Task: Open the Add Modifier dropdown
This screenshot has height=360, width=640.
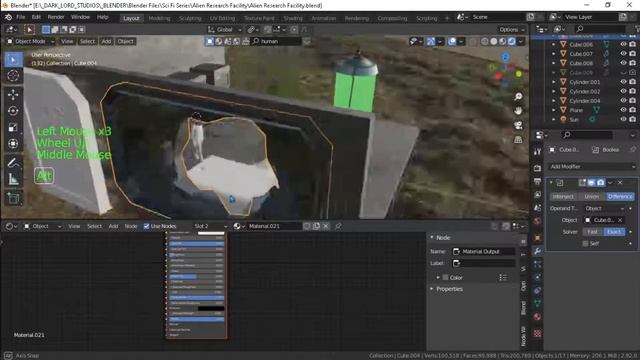Action: click(x=592, y=167)
